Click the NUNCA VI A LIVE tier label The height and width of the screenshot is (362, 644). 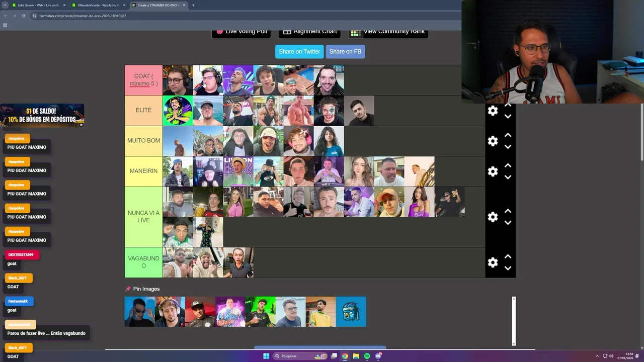[143, 217]
